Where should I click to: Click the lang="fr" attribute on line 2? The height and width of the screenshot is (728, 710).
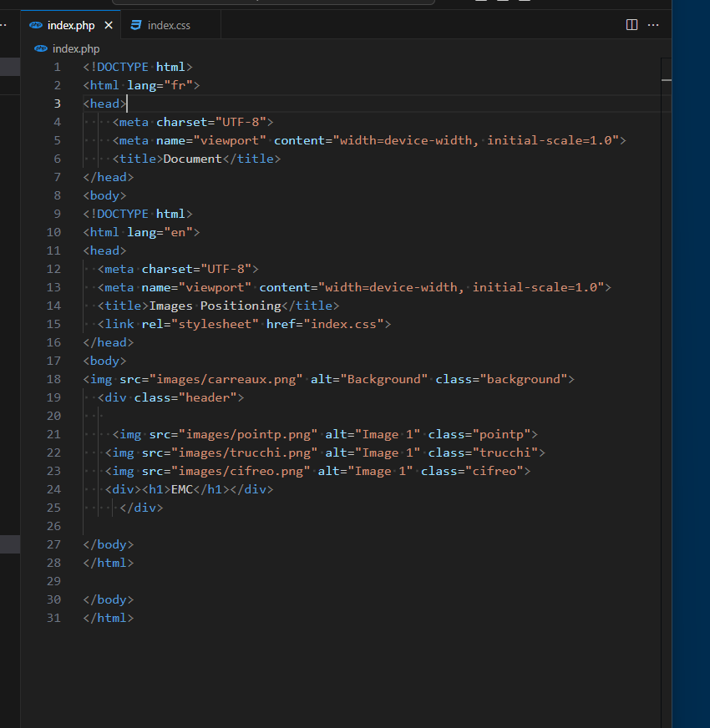point(160,85)
